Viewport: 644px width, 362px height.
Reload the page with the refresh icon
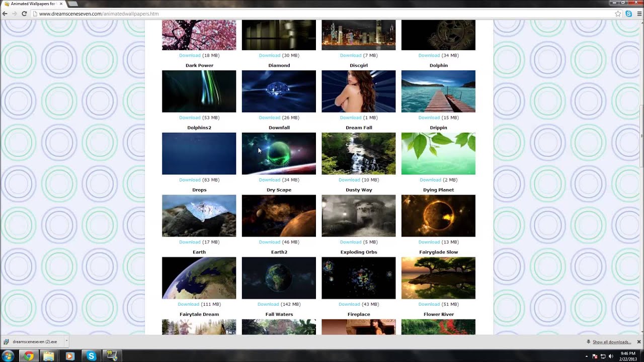[24, 14]
